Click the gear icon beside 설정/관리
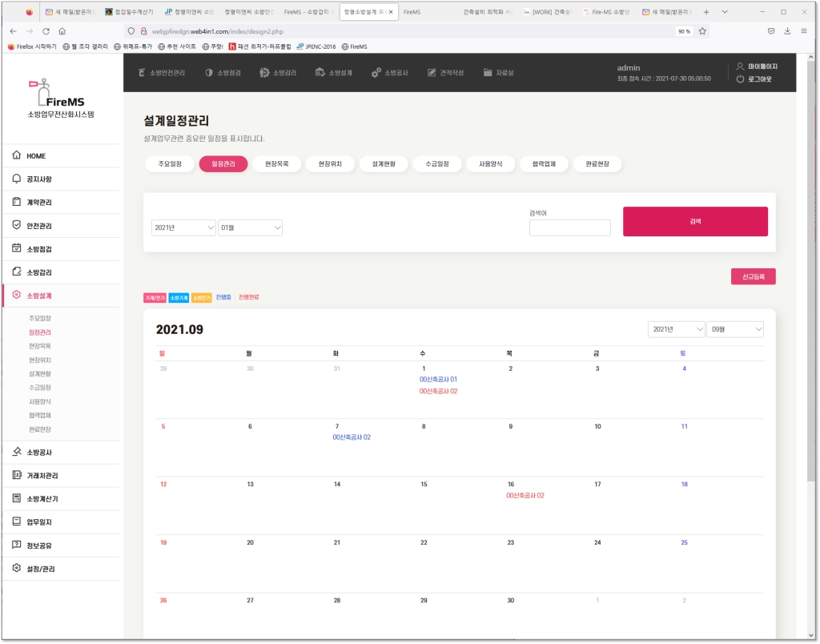820x644 pixels. coord(17,569)
